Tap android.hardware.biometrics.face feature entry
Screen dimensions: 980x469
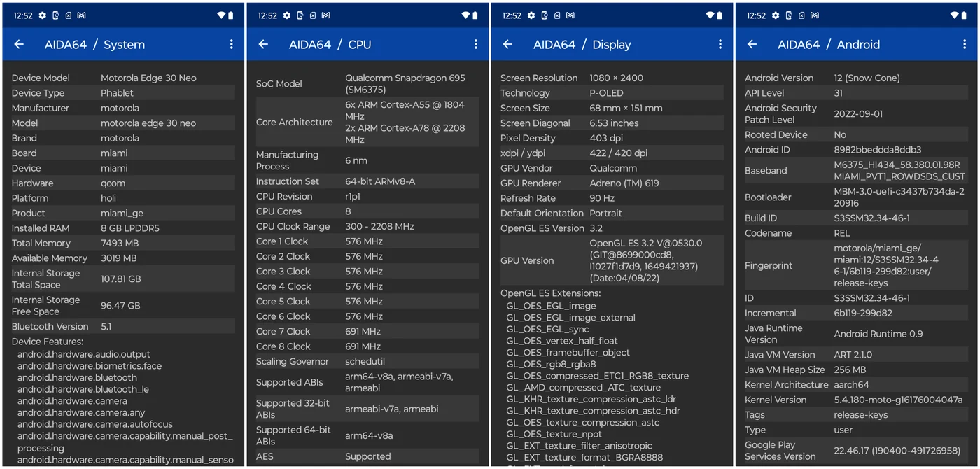point(90,365)
